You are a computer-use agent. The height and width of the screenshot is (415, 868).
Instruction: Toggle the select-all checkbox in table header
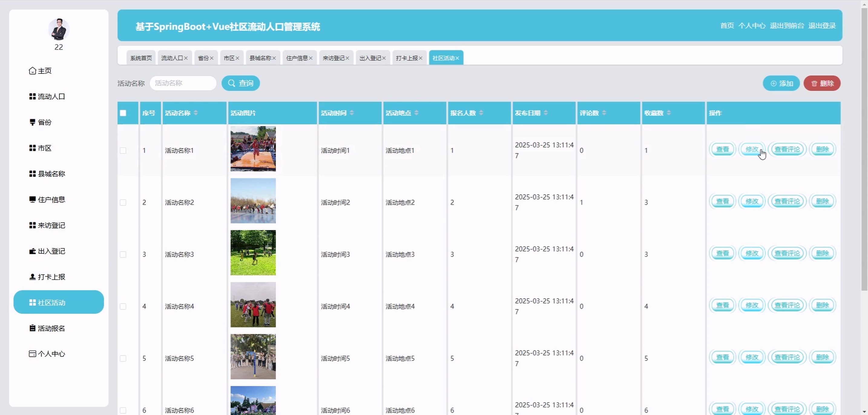pyautogui.click(x=123, y=113)
